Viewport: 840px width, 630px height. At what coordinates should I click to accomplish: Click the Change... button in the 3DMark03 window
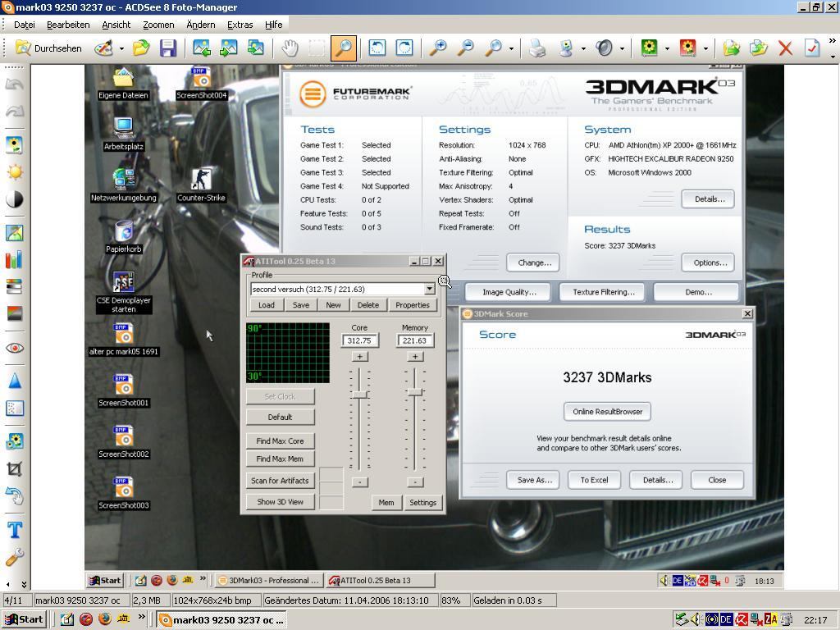[534, 262]
